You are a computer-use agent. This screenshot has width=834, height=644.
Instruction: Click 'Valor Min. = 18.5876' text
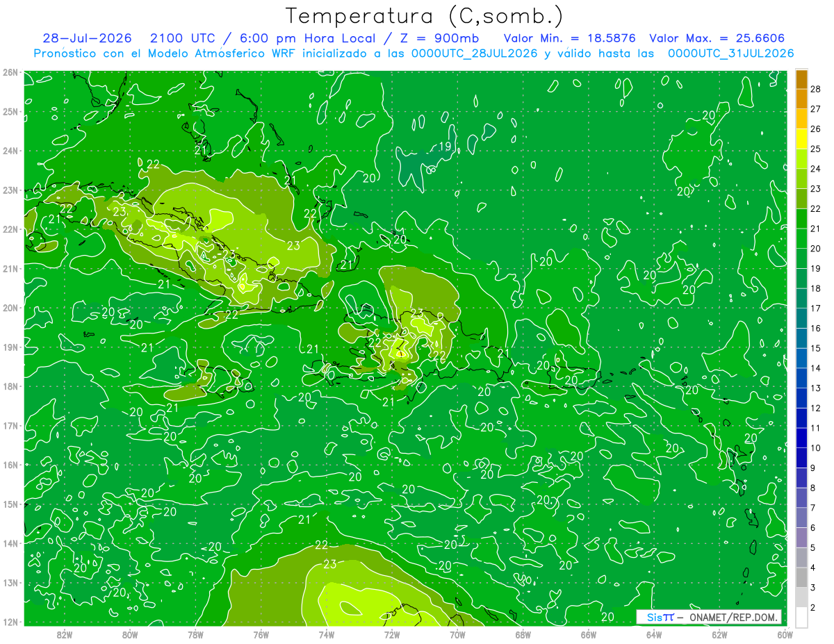coord(571,38)
